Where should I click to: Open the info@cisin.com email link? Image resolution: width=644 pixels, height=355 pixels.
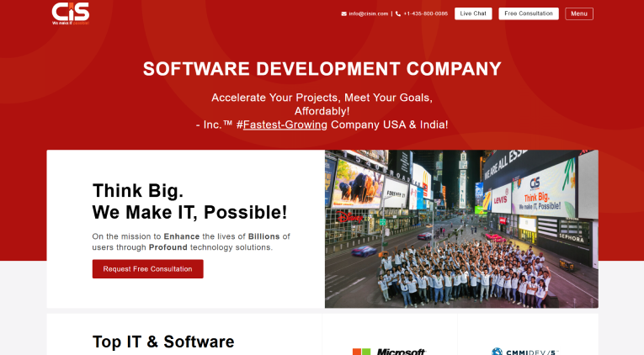369,14
